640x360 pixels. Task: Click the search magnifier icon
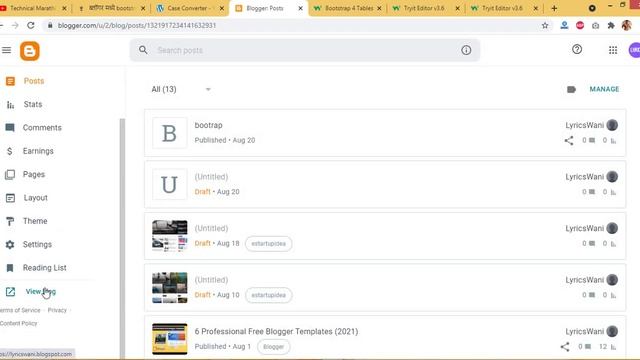click(143, 50)
